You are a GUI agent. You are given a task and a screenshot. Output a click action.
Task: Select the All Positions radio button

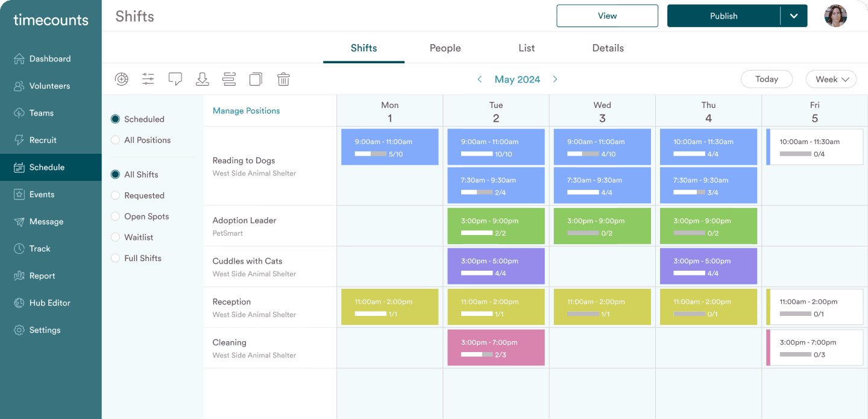point(115,140)
